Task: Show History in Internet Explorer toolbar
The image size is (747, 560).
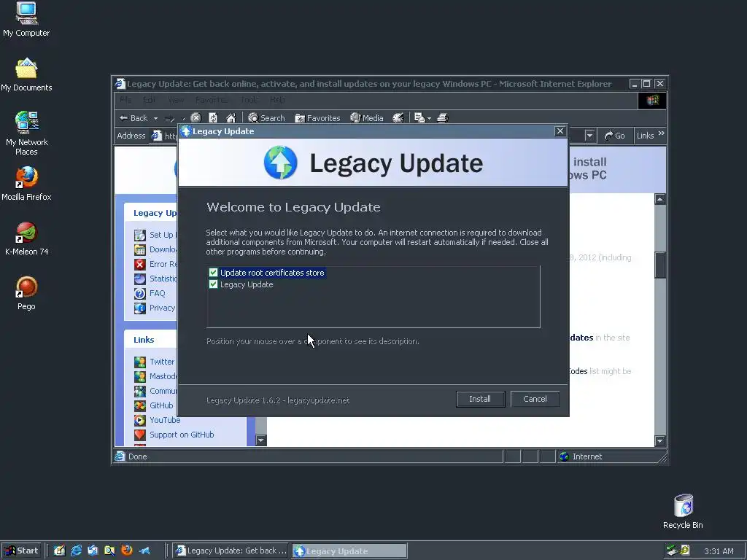Action: 398,117
